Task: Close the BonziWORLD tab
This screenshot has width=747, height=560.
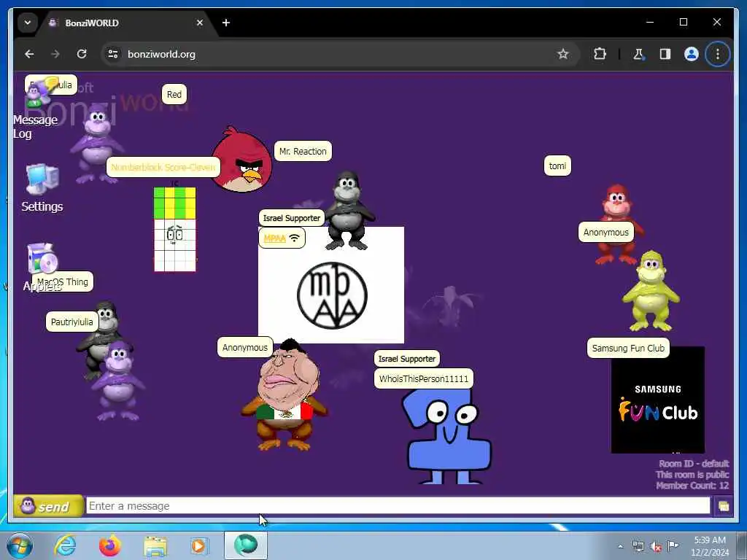Action: click(200, 23)
